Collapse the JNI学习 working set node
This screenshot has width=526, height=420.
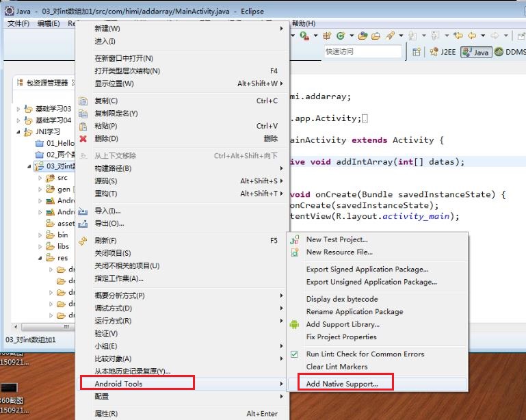(x=18, y=132)
